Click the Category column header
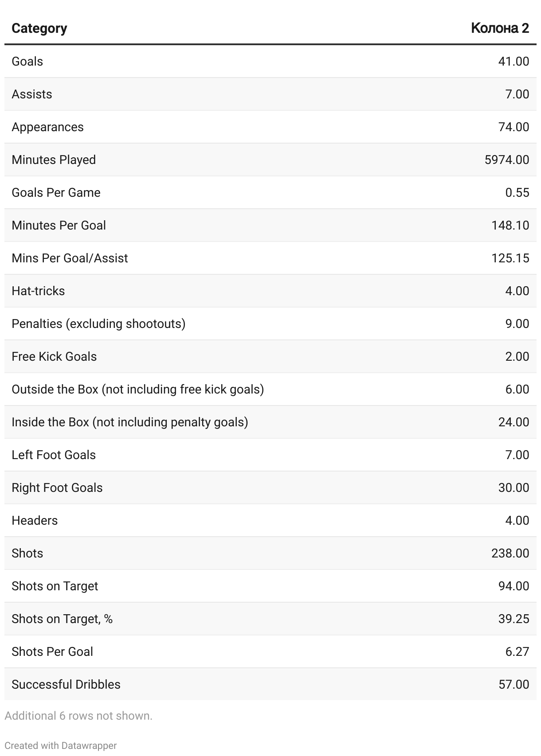Image resolution: width=541 pixels, height=756 pixels. point(39,28)
